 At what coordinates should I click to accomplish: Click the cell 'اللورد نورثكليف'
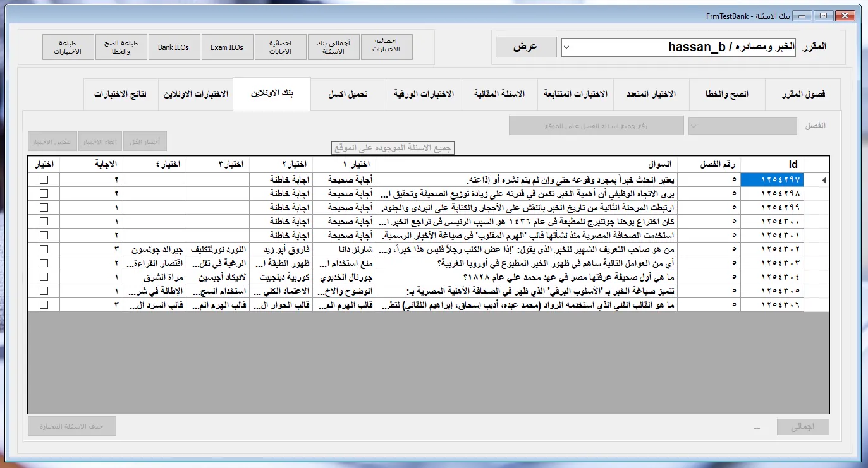[217, 249]
